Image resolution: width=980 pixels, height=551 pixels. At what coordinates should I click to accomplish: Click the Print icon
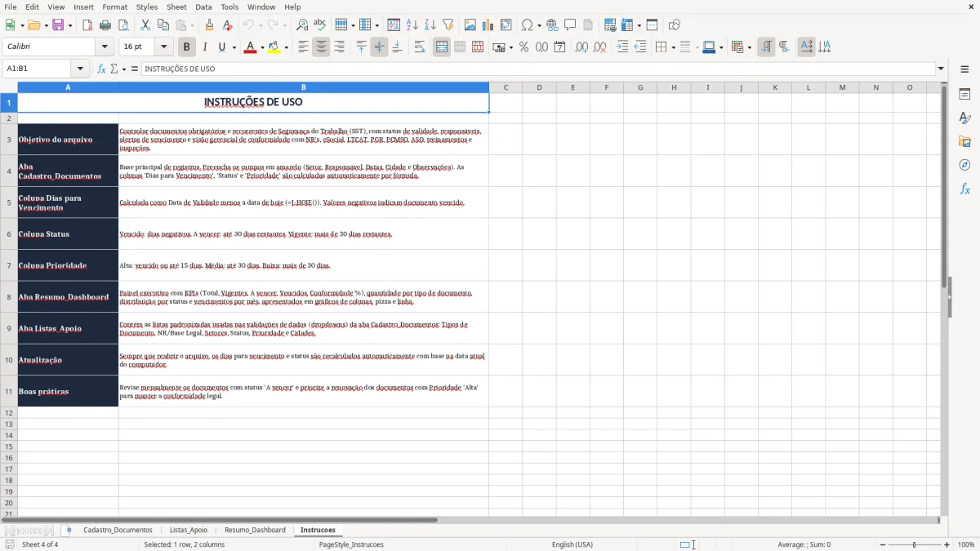[105, 25]
